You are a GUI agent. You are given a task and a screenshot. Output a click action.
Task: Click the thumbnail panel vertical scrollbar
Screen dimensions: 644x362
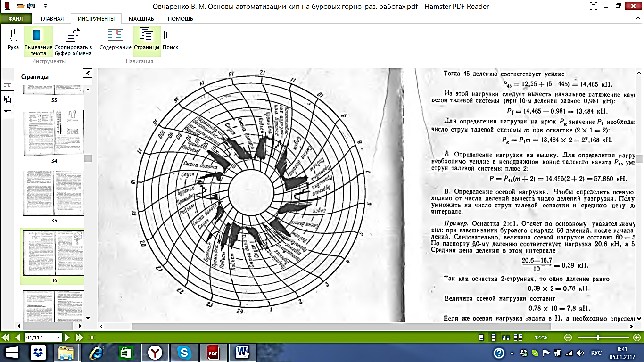[88, 159]
